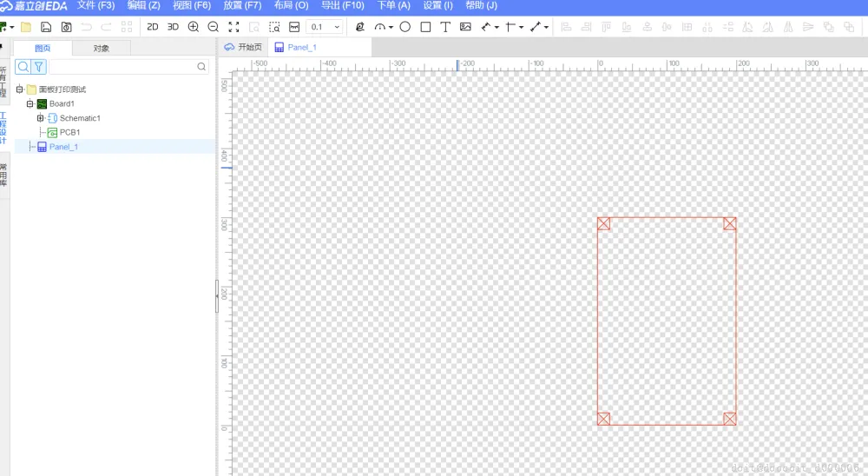Select the Rectangle drawing tool
The image size is (868, 476).
click(425, 27)
